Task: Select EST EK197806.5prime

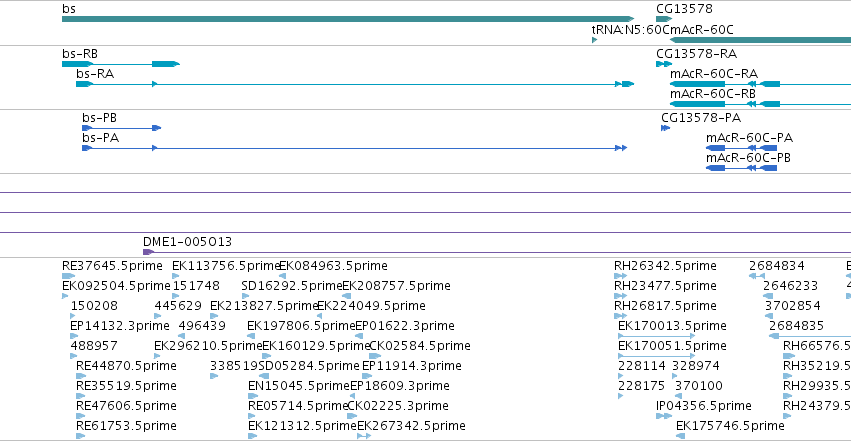Action: [x=301, y=326]
